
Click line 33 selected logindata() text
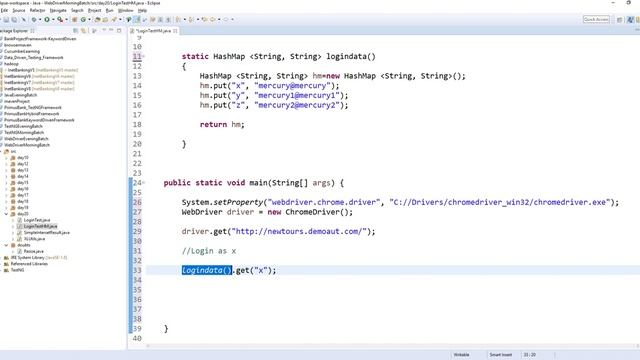[207, 270]
